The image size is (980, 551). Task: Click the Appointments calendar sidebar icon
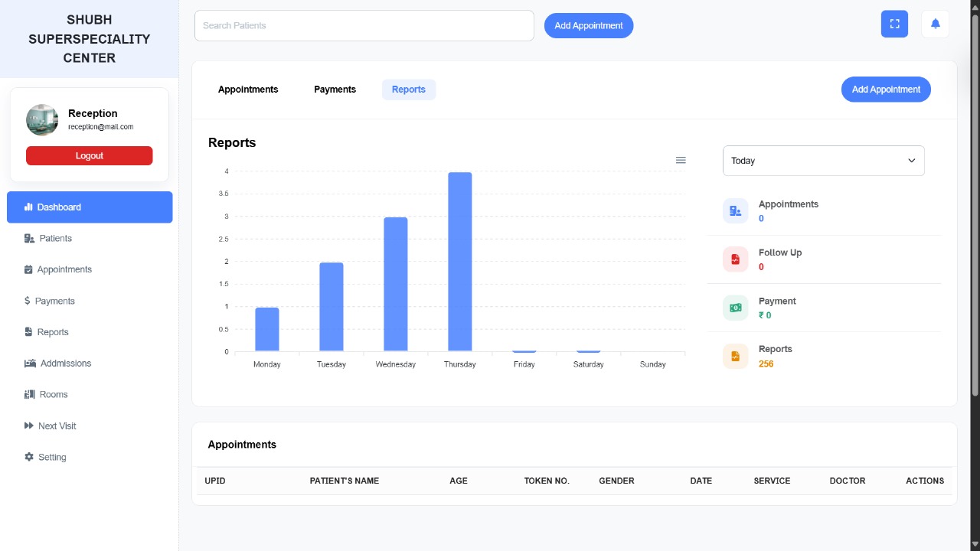28,269
